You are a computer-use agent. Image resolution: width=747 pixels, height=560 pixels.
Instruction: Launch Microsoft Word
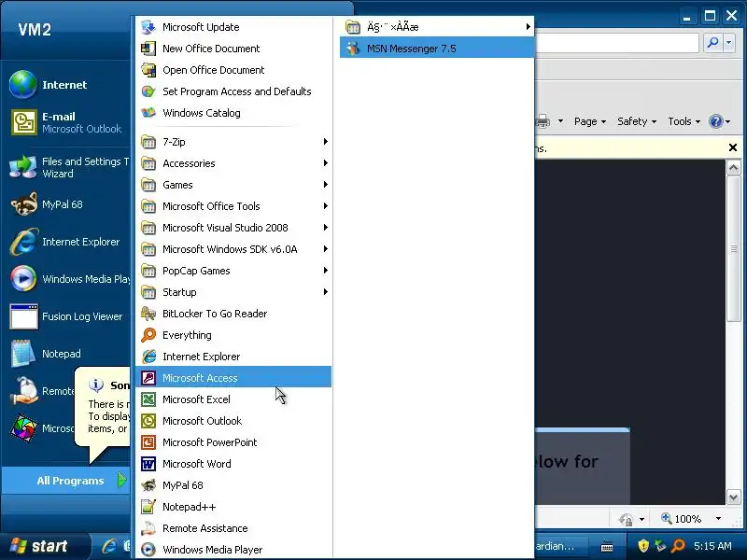[x=233, y=463]
